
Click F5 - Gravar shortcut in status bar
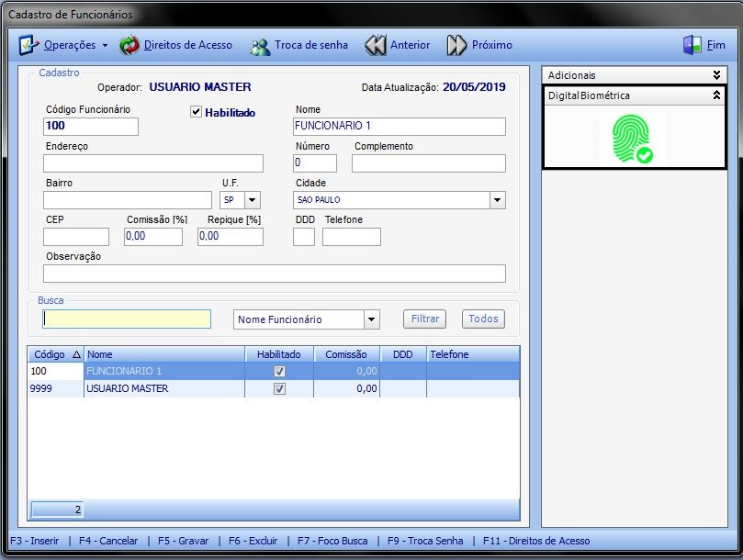pyautogui.click(x=184, y=541)
